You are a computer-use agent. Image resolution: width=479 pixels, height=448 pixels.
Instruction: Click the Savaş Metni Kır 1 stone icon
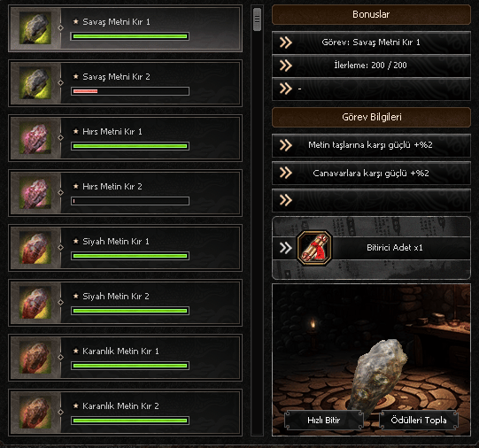(35, 28)
